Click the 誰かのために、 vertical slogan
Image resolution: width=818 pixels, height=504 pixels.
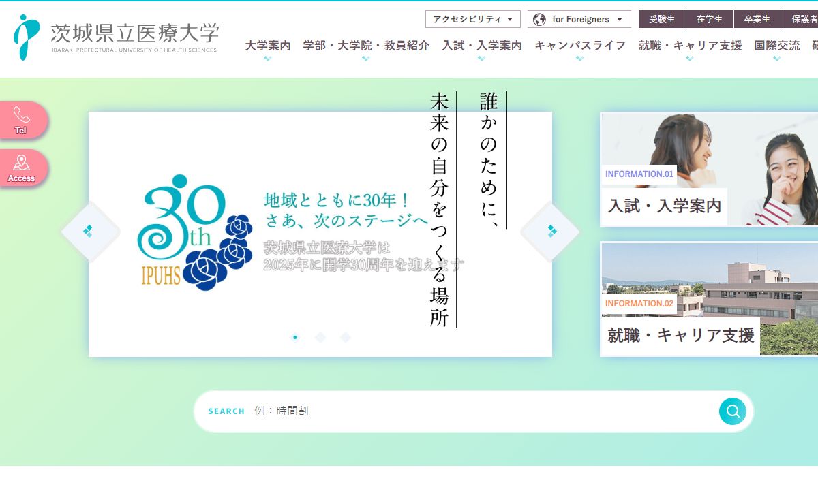coord(489,160)
